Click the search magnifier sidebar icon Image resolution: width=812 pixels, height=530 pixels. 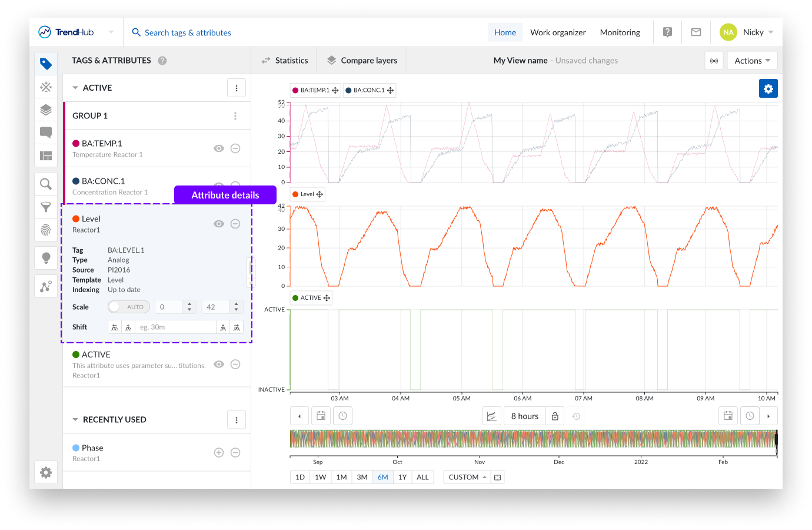[x=46, y=184]
